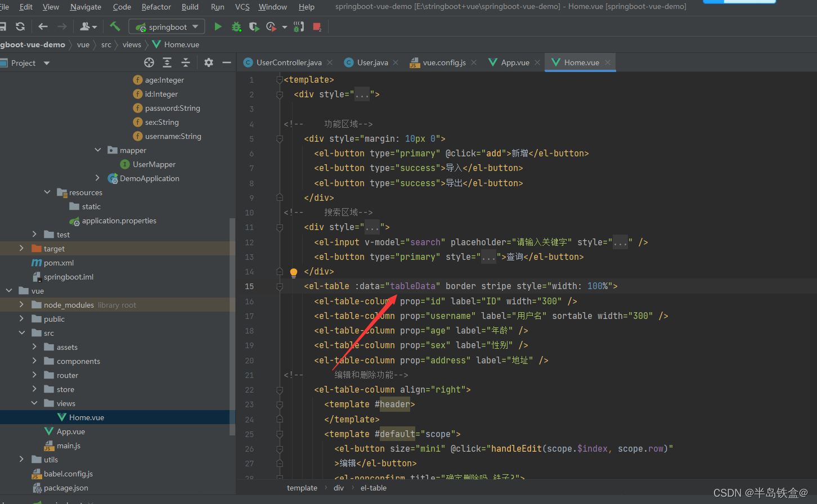Screen dimensions: 817x504
Task: Open the code-with-me user icon dropdown
Action: tap(88, 26)
